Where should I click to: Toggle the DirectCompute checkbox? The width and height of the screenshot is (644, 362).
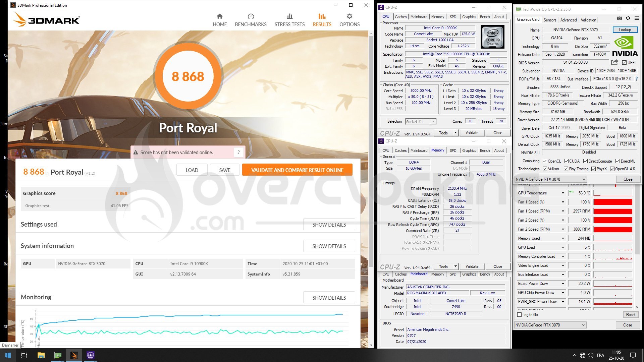tap(585, 161)
